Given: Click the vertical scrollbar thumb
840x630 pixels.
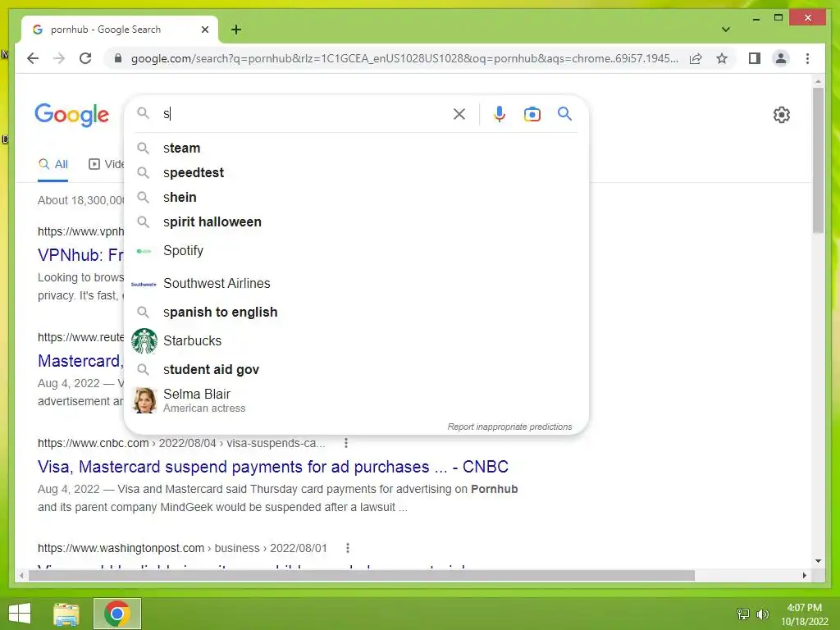Looking at the screenshot, I should point(818,160).
